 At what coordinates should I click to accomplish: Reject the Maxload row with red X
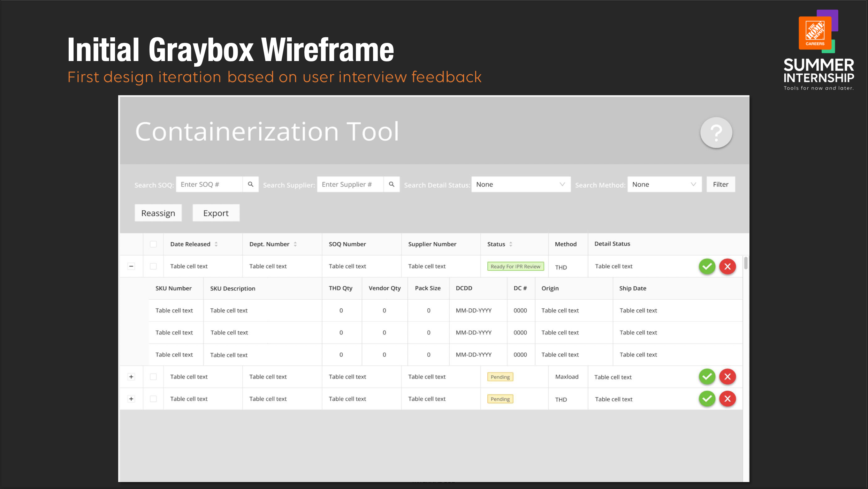tap(728, 377)
